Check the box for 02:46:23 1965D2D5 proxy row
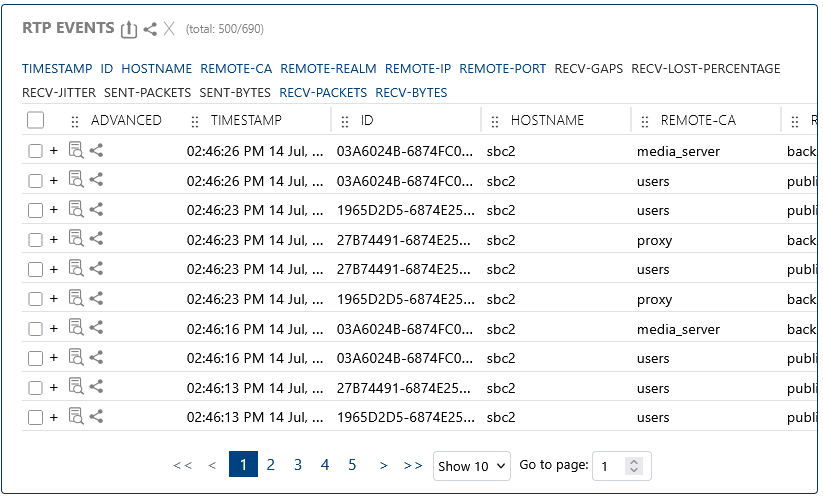This screenshot has width=823, height=499. [35, 299]
